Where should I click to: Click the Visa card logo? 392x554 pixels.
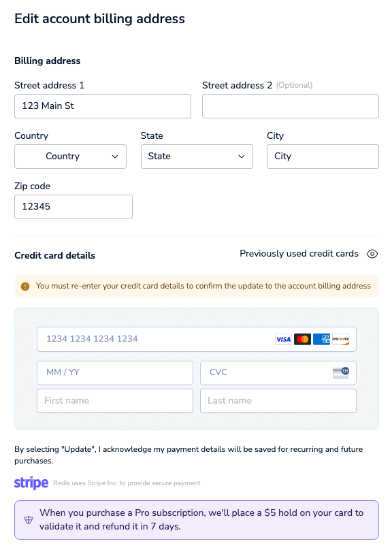(x=283, y=339)
